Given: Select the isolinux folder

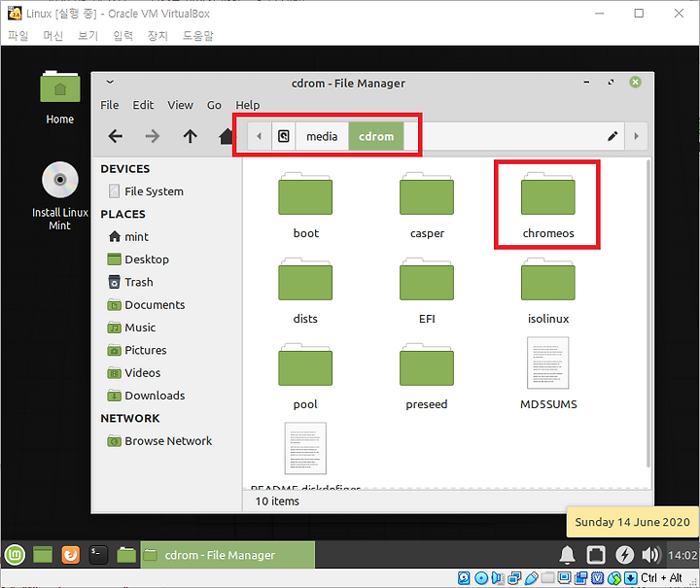Looking at the screenshot, I should (548, 291).
